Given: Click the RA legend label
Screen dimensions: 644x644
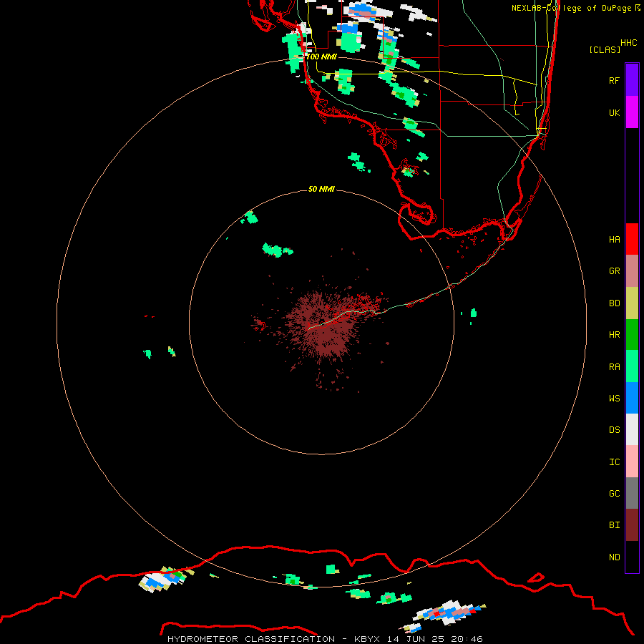Looking at the screenshot, I should (x=614, y=367).
